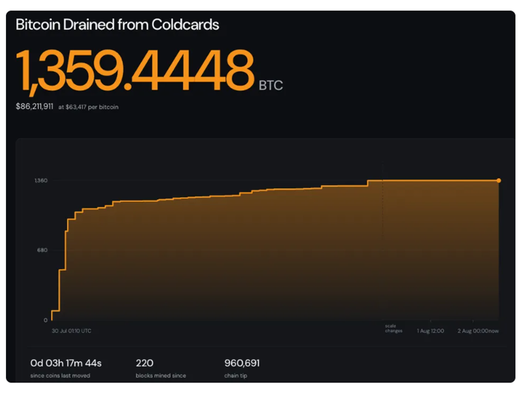The height and width of the screenshot is (396, 532).
Task: Click the orange endpoint dot on chart
Action: pyautogui.click(x=499, y=181)
